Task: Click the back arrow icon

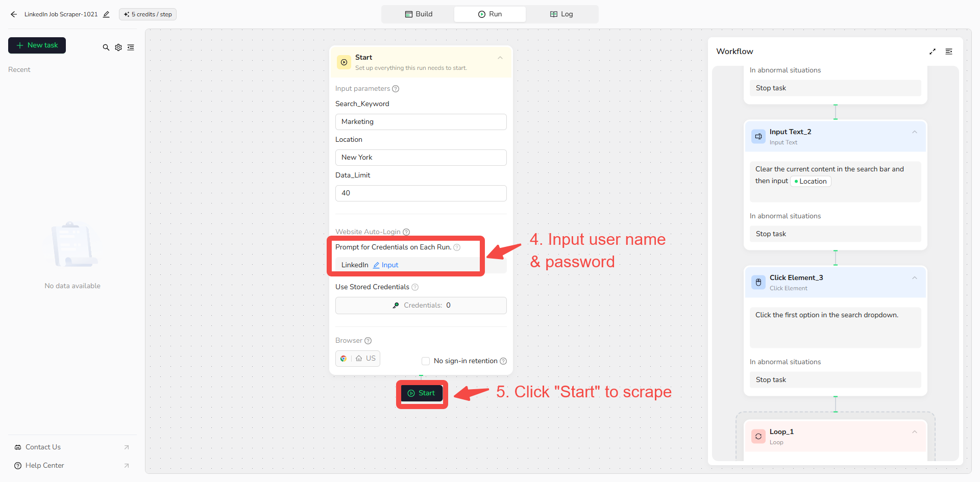Action: (14, 14)
